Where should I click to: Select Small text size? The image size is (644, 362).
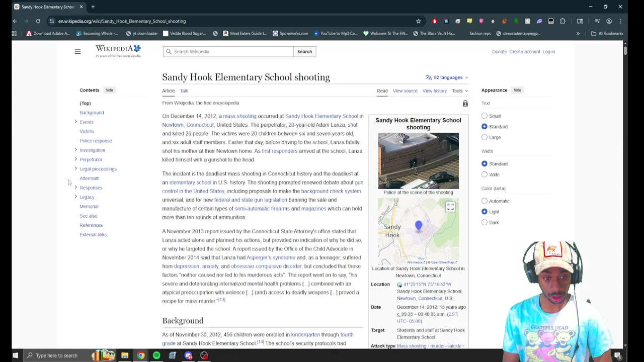485,116
